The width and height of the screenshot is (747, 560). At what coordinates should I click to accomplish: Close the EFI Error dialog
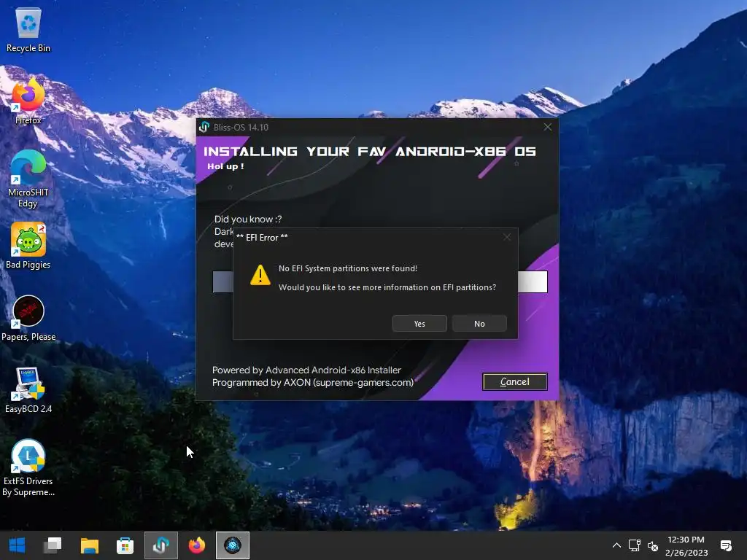507,237
